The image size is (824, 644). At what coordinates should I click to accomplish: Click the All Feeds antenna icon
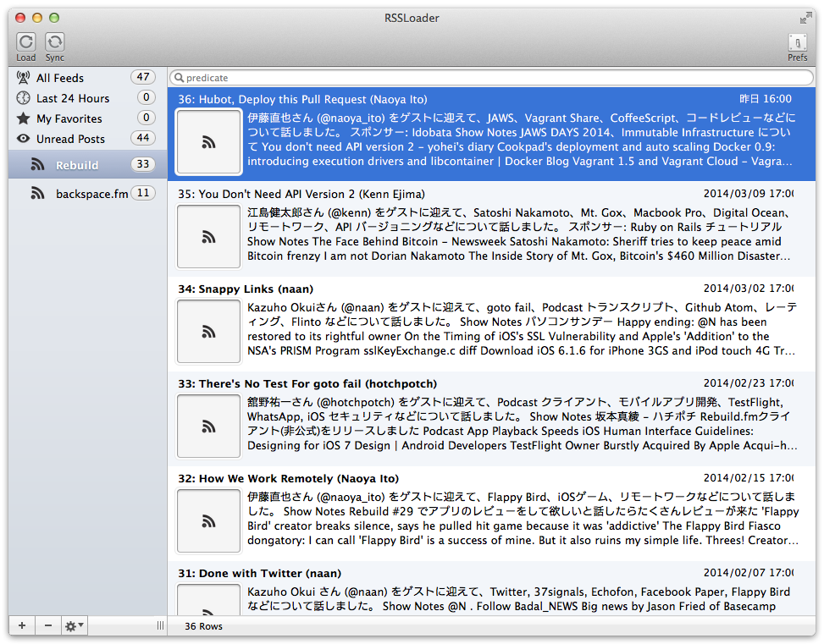click(x=23, y=78)
